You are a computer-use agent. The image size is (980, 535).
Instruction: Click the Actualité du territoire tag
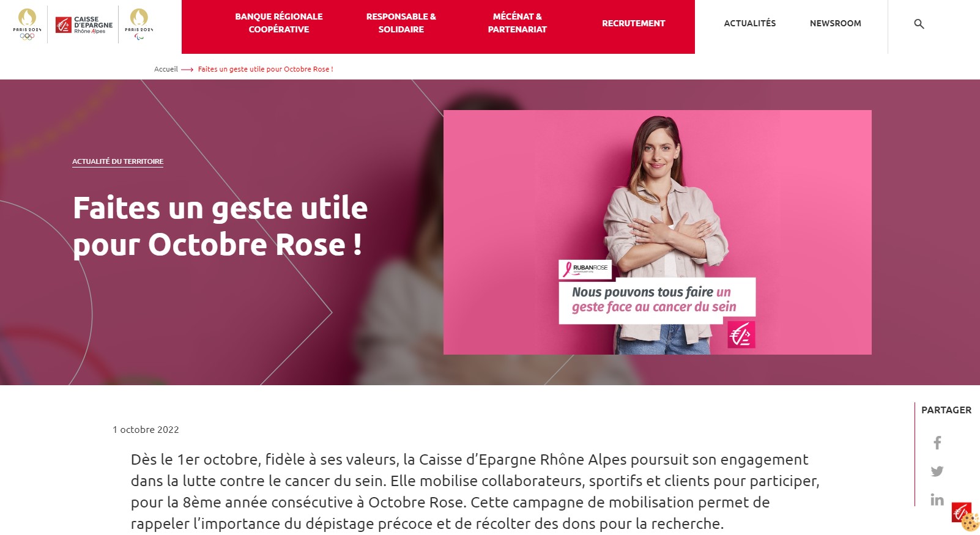(x=118, y=161)
